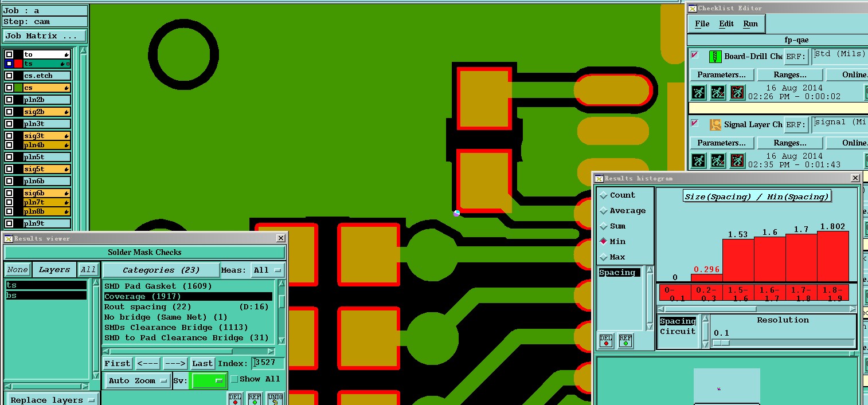Open Run menu in Checklist Editor
The image size is (868, 405).
tap(750, 23)
